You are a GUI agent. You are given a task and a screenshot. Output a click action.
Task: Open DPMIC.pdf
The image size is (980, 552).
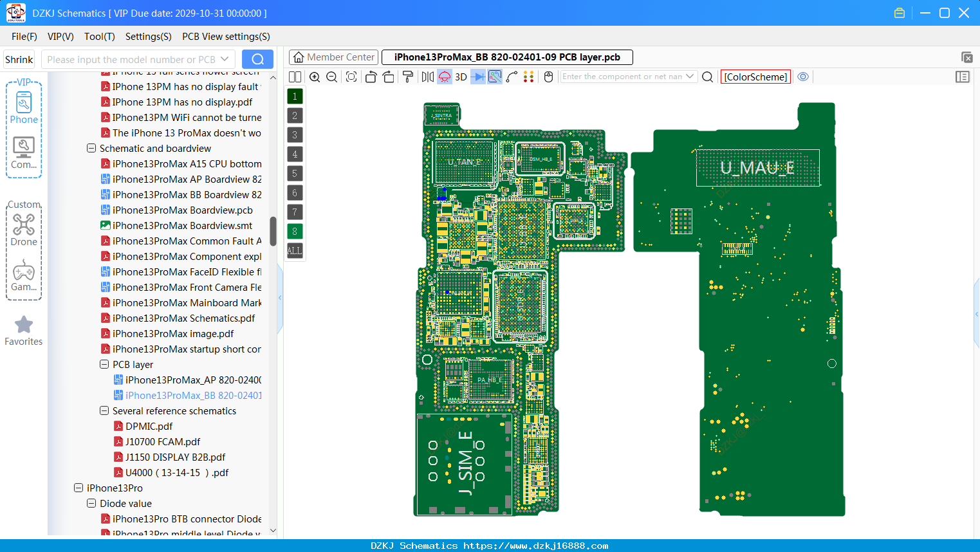tap(149, 426)
